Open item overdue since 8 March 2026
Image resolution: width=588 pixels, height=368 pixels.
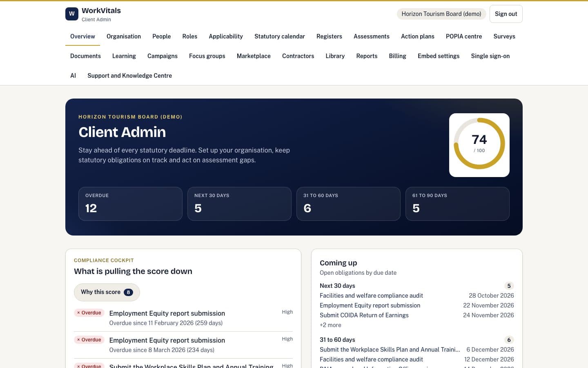coord(183,345)
